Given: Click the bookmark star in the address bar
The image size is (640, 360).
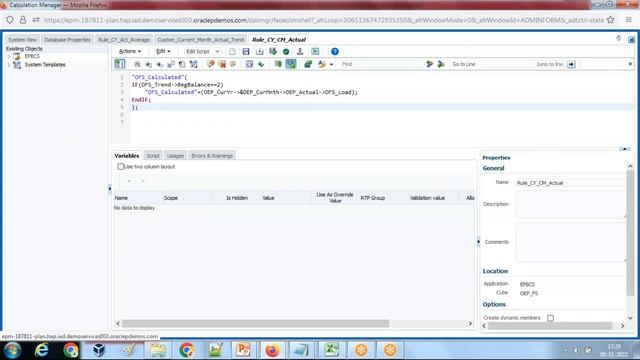Looking at the screenshot, I should click(x=611, y=20).
